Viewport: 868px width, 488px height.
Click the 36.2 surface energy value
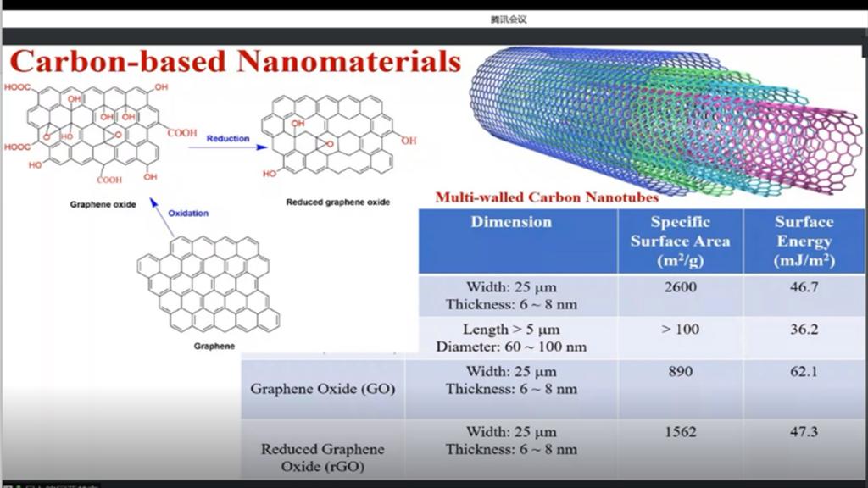tap(804, 329)
